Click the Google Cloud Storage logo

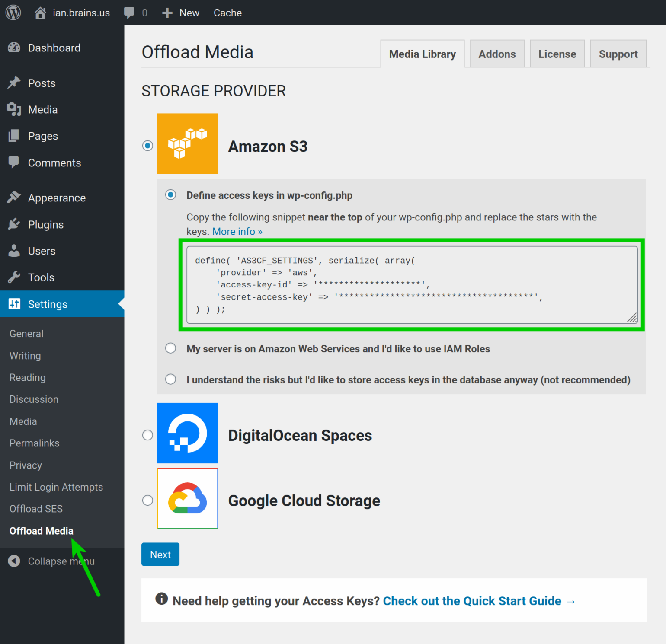pyautogui.click(x=188, y=498)
